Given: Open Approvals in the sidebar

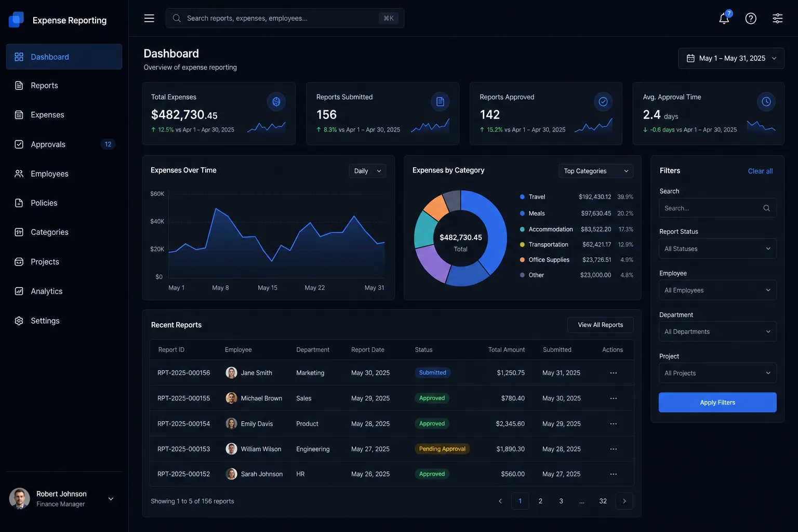Looking at the screenshot, I should 64,144.
